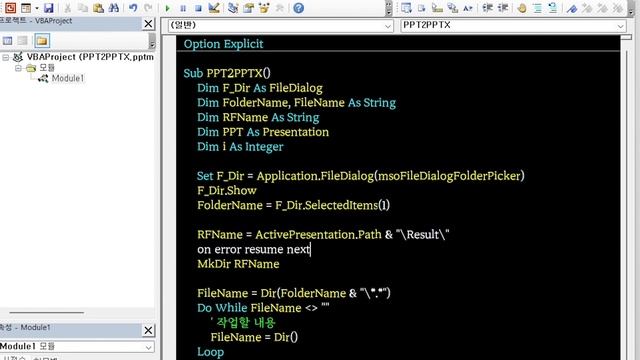Click the Quick Info icon
The height and width of the screenshot is (360, 640).
pos(437,8)
